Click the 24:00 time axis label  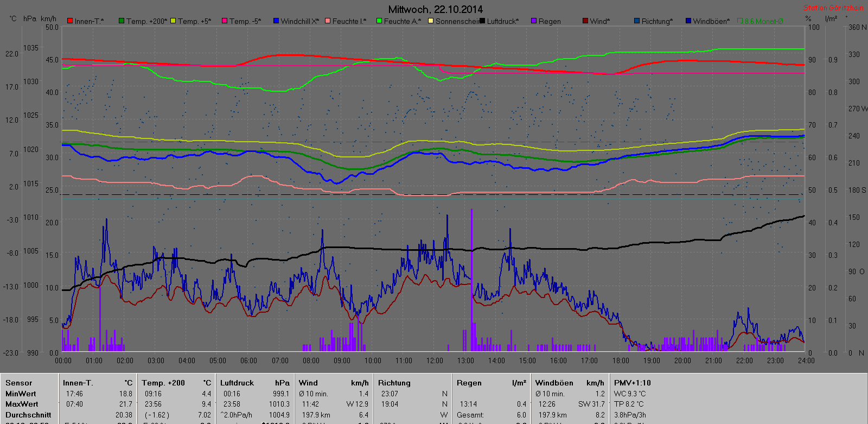806,360
